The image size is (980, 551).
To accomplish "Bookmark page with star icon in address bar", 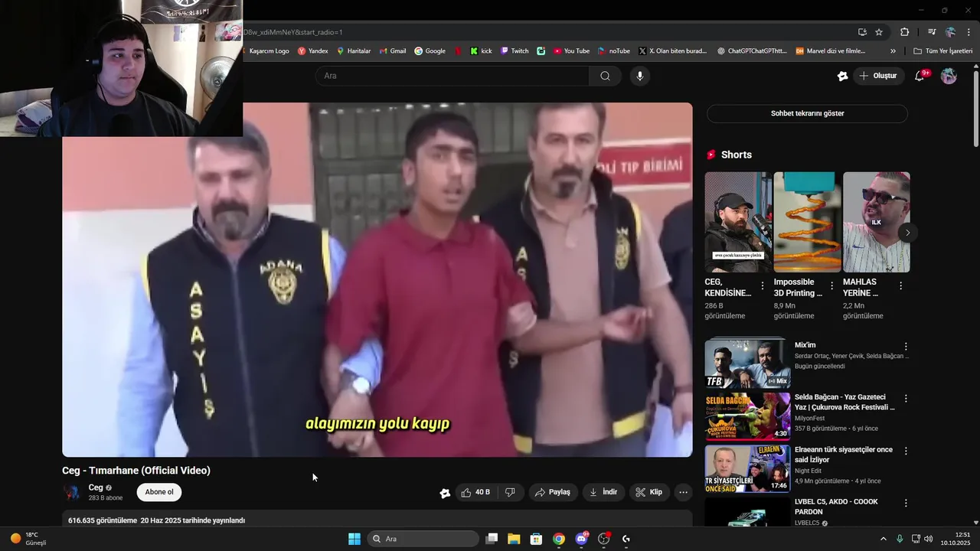I will [879, 32].
